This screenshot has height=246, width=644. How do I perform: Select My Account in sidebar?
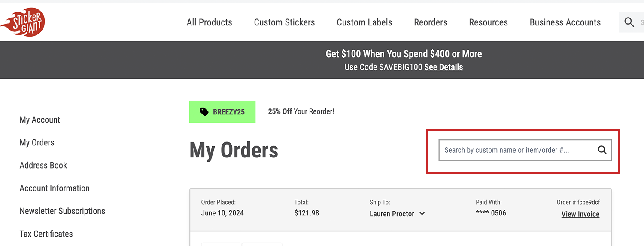[x=40, y=120]
